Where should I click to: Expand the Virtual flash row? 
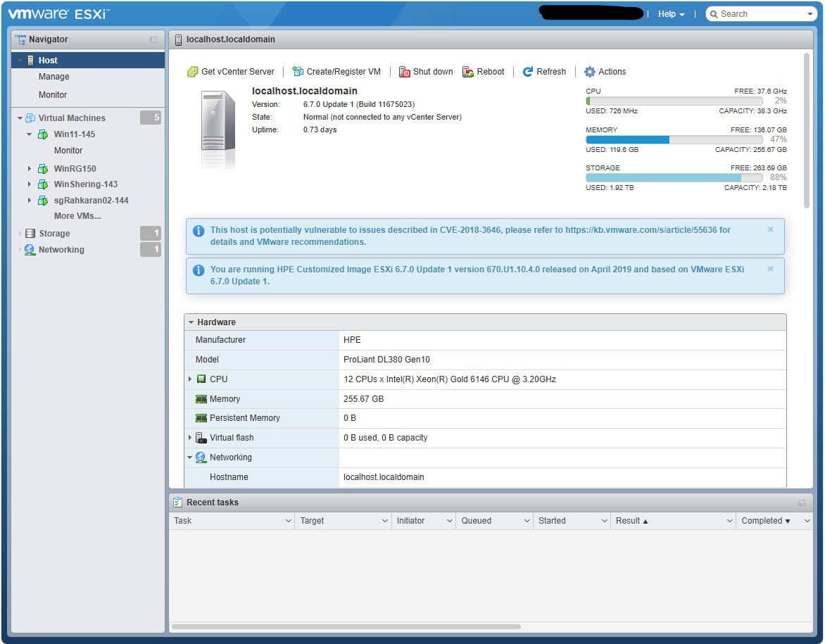[x=190, y=437]
